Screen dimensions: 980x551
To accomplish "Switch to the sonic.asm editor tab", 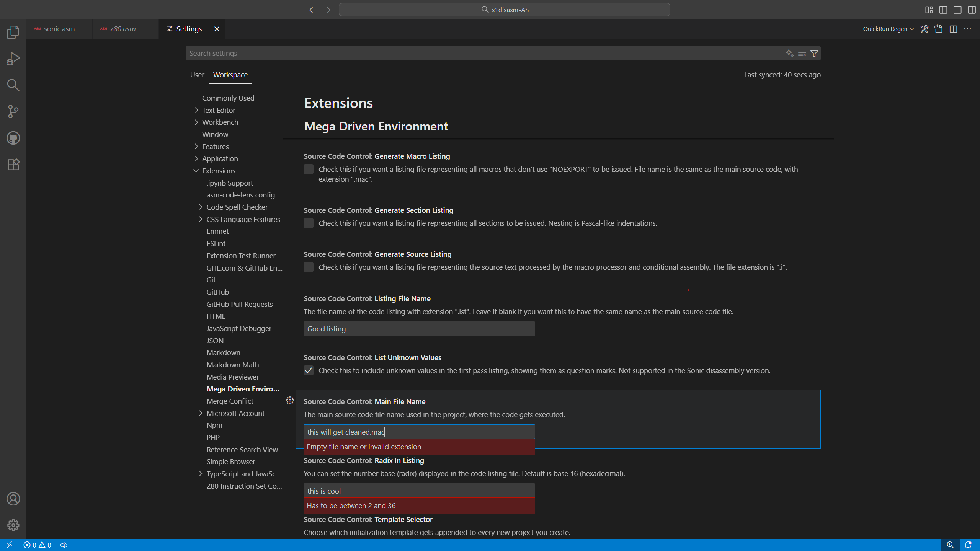I will [59, 29].
